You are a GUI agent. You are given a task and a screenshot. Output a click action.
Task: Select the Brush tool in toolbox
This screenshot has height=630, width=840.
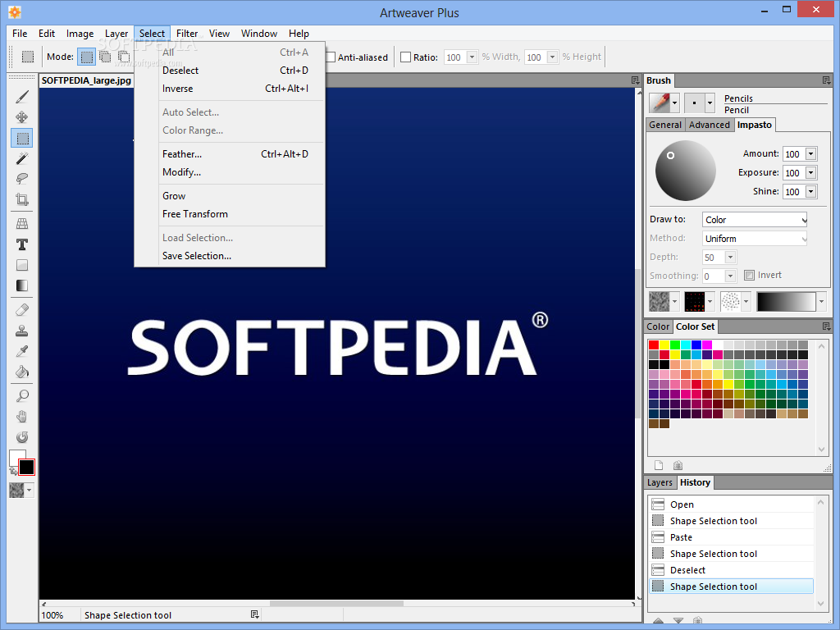22,97
